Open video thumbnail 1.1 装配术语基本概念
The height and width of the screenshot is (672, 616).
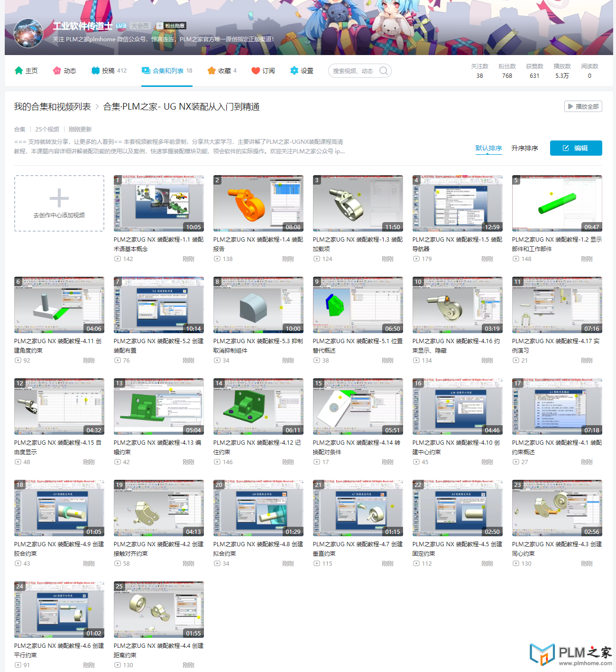[159, 203]
